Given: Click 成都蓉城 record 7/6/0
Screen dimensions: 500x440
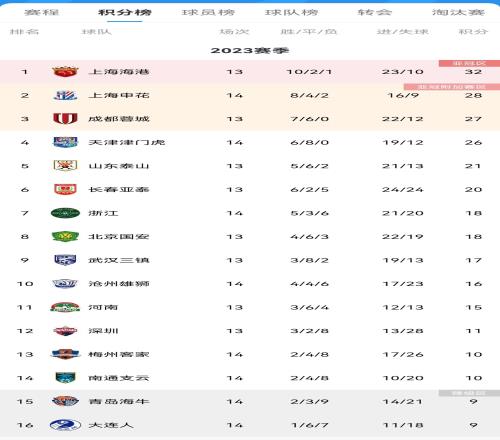Looking at the screenshot, I should pyautogui.click(x=309, y=119).
